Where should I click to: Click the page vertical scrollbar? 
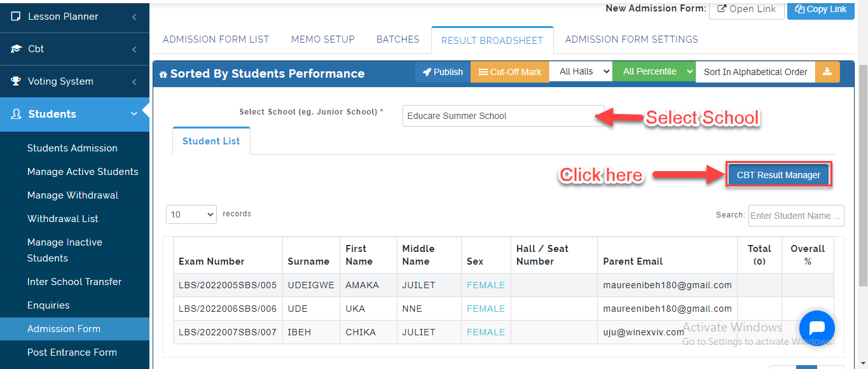click(863, 175)
